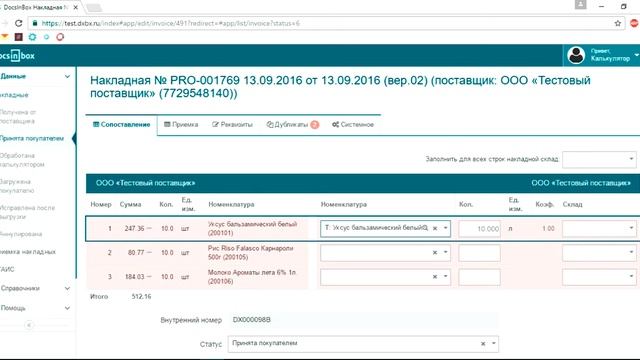640x360 pixels.
Task: Click the Внутренний номер field
Action: [x=363, y=320]
